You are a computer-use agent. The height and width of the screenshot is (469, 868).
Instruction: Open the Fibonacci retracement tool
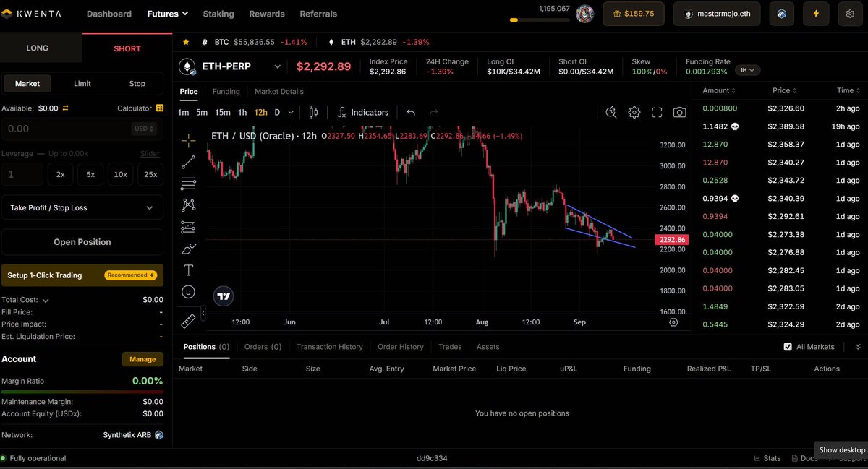coord(188,183)
